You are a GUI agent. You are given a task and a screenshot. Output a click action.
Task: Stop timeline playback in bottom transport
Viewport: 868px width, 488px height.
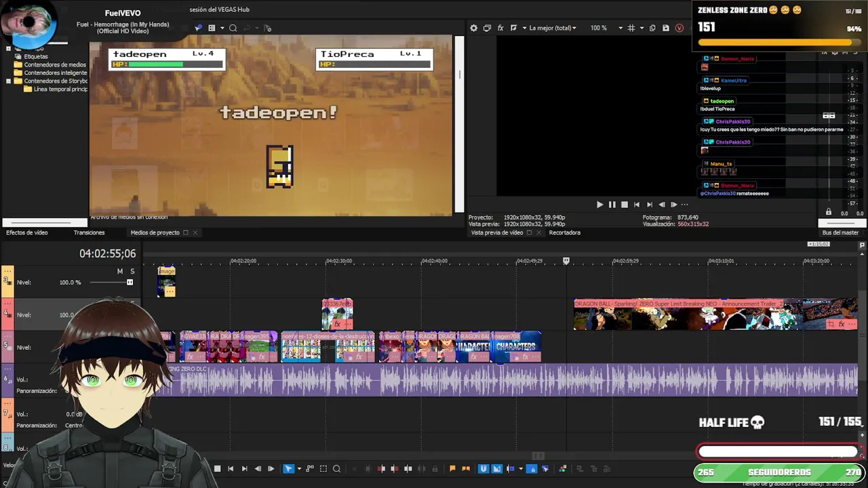[217, 468]
